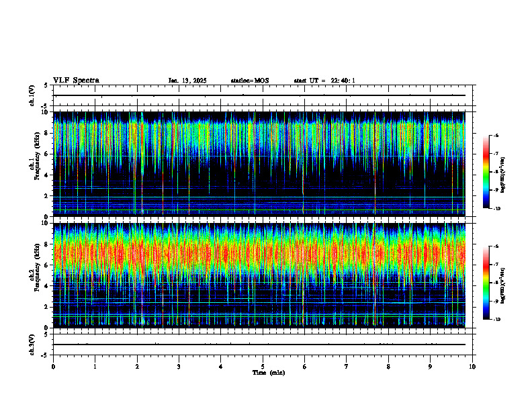This screenshot has height=411, width=532.
Task: Click the ch.1 spectrogram color bar
Action: point(486,172)
